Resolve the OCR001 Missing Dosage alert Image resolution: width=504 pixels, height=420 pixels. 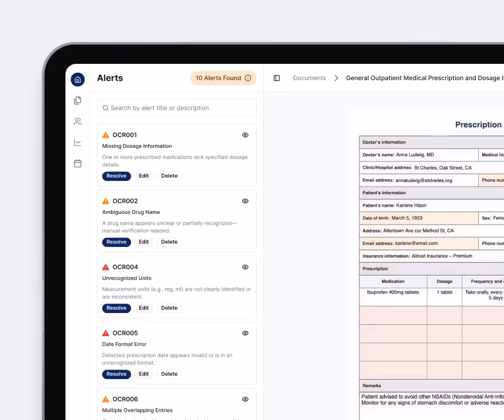point(116,176)
